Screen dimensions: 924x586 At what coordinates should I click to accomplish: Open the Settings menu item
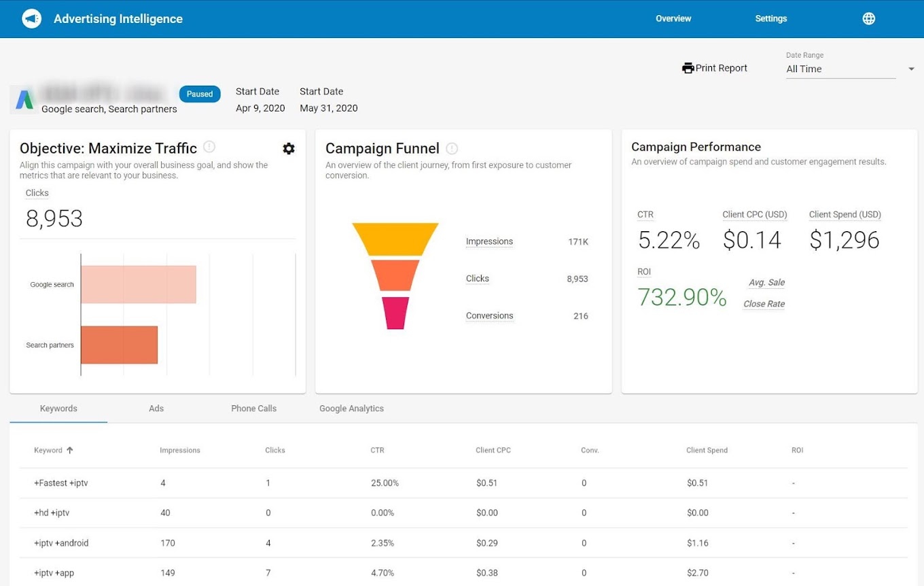tap(770, 18)
